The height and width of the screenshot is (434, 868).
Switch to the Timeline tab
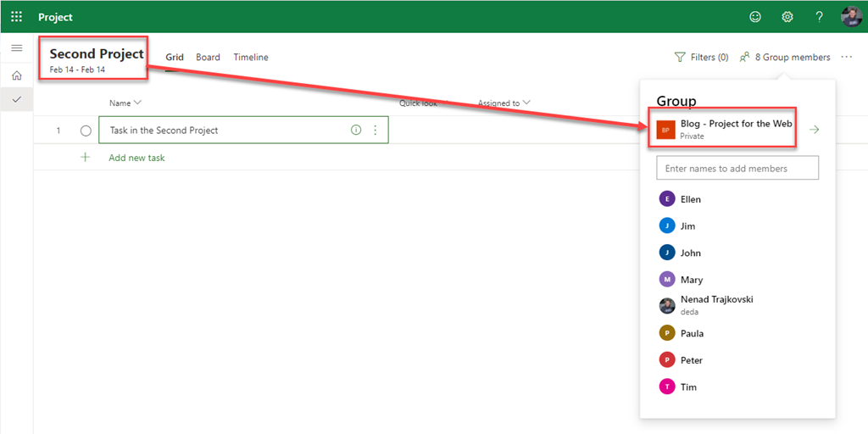pos(251,58)
